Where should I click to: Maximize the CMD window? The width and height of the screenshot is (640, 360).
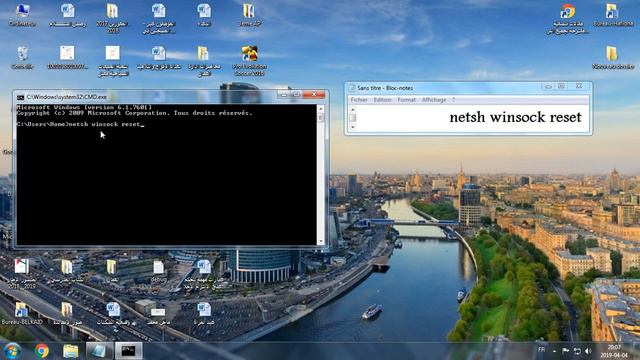tap(297, 95)
